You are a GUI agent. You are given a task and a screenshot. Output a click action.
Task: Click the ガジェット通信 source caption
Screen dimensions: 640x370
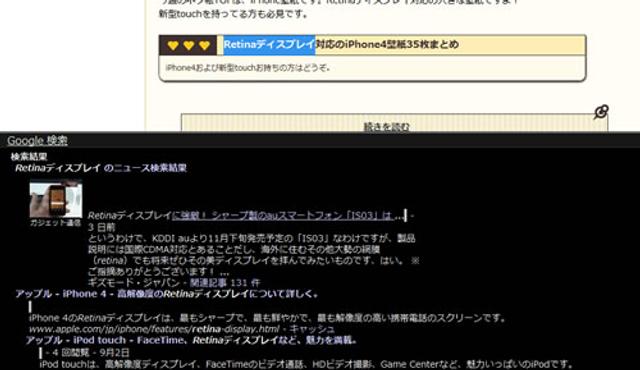click(56, 223)
